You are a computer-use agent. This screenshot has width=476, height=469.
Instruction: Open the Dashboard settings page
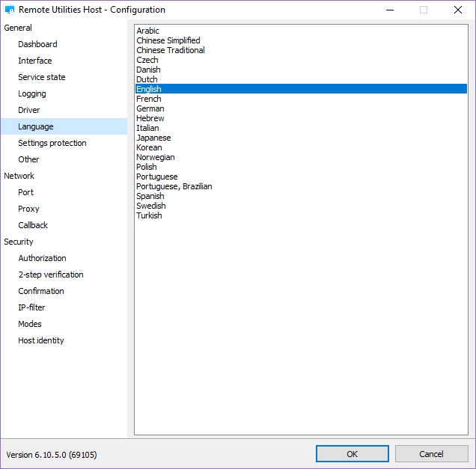pyautogui.click(x=37, y=44)
